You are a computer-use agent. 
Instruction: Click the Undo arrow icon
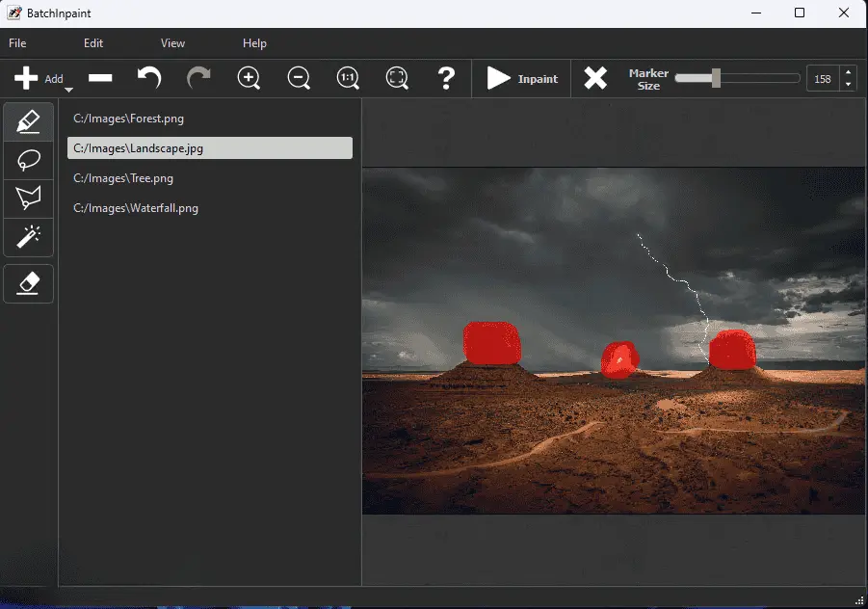click(149, 77)
